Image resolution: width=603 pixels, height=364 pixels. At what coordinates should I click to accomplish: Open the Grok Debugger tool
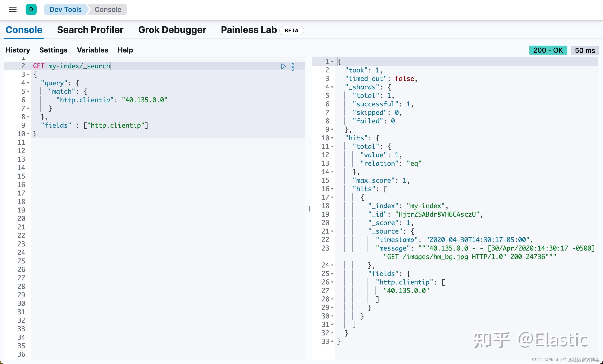(172, 30)
